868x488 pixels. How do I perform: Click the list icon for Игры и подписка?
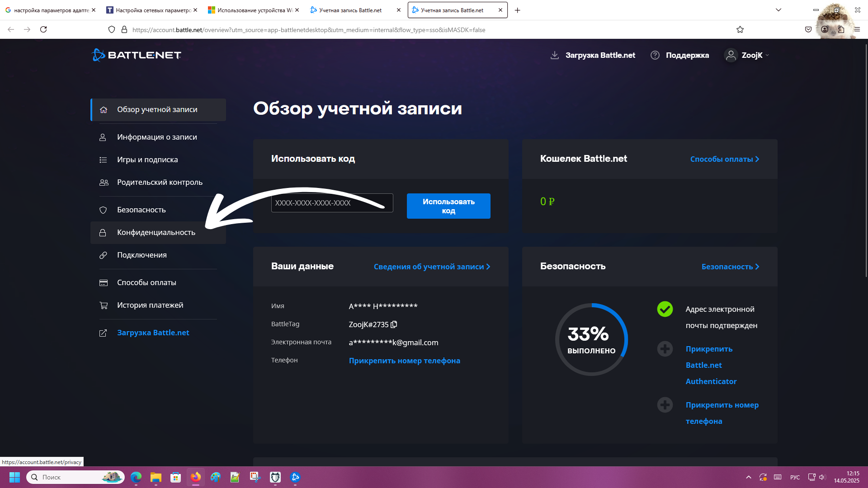(x=103, y=160)
